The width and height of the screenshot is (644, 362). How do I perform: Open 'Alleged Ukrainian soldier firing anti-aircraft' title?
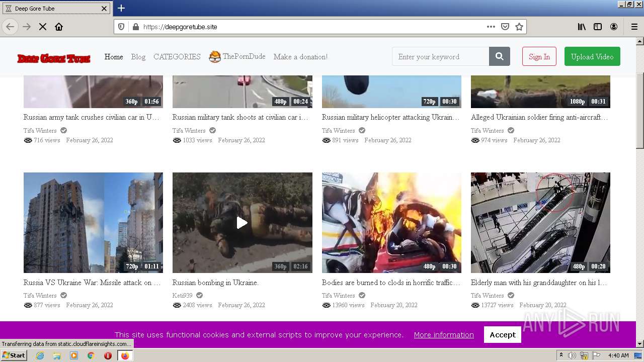point(539,117)
